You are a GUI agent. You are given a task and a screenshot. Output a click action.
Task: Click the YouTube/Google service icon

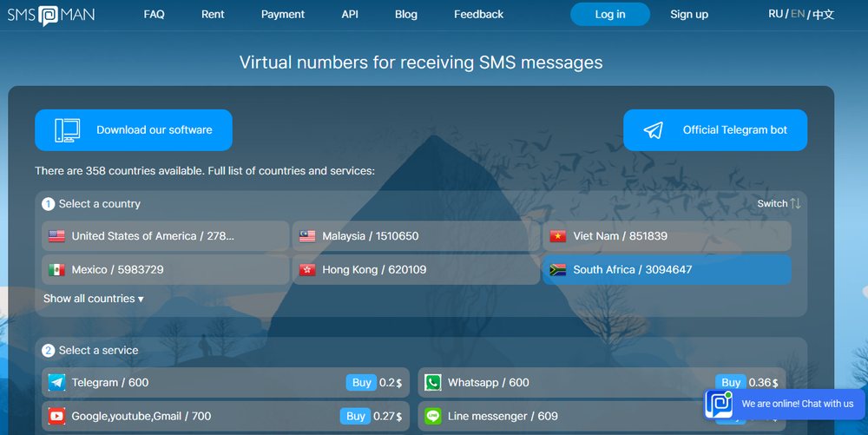56,416
